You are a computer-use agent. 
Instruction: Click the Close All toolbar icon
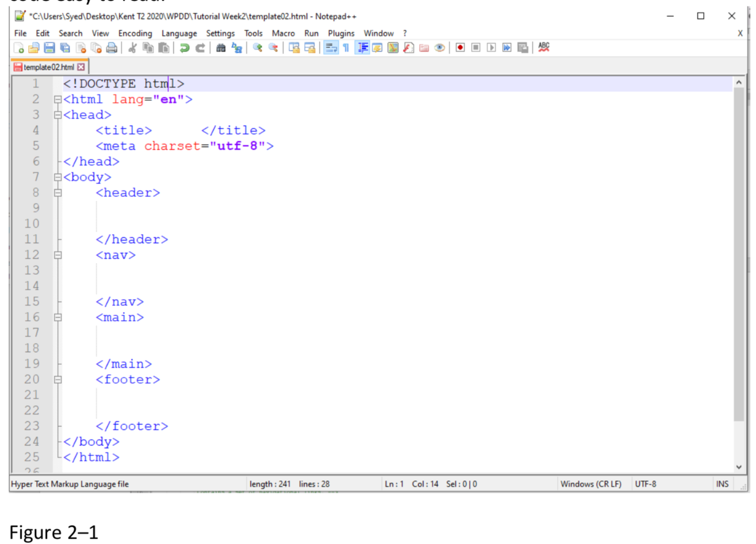point(97,48)
